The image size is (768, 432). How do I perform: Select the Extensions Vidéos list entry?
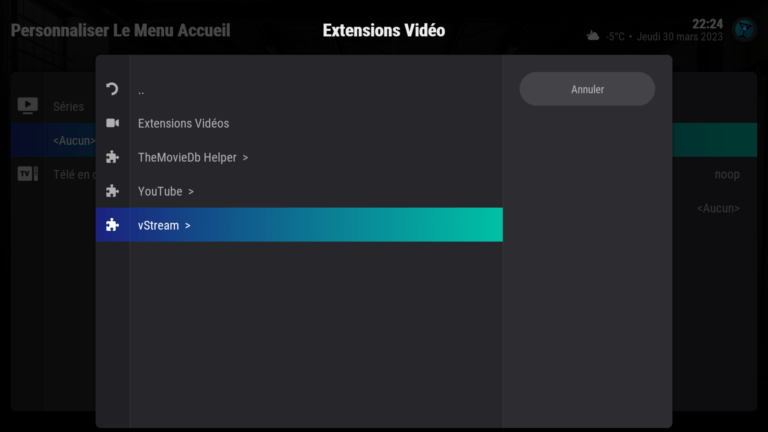(183, 123)
